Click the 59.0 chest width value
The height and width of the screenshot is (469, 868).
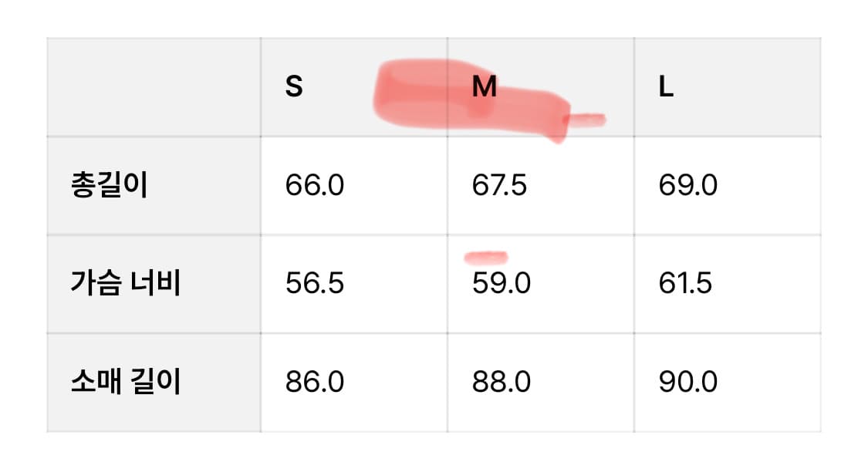pyautogui.click(x=501, y=284)
